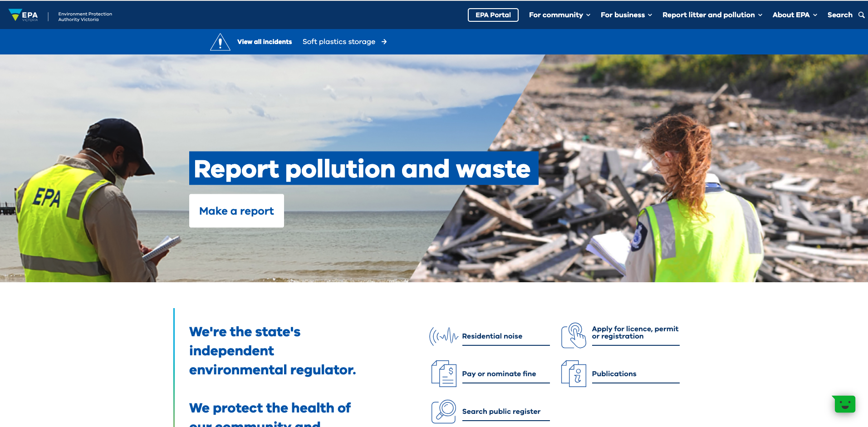Click the Publications info document icon

574,373
